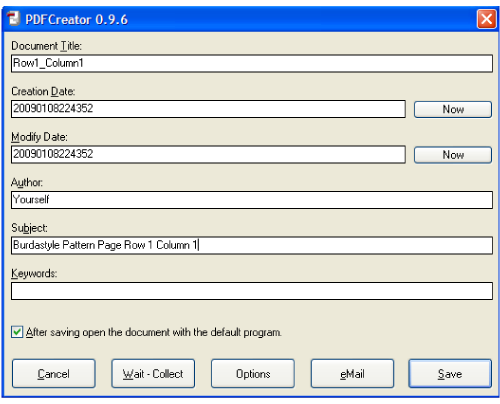Save the PDF with Save button
This screenshot has width=500, height=404.
450,374
